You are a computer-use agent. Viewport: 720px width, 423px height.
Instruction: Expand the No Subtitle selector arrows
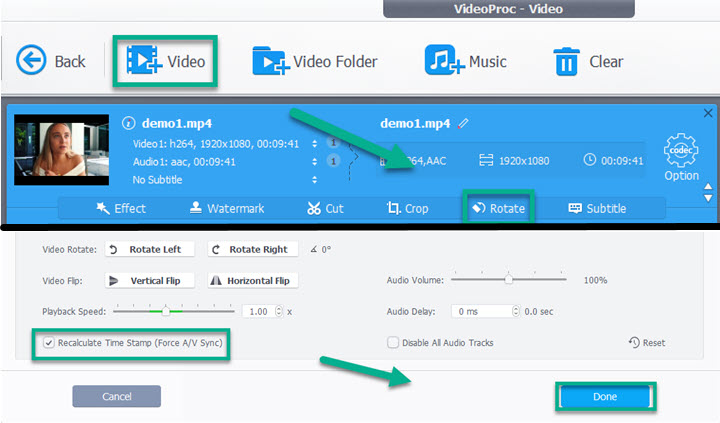[x=315, y=180]
